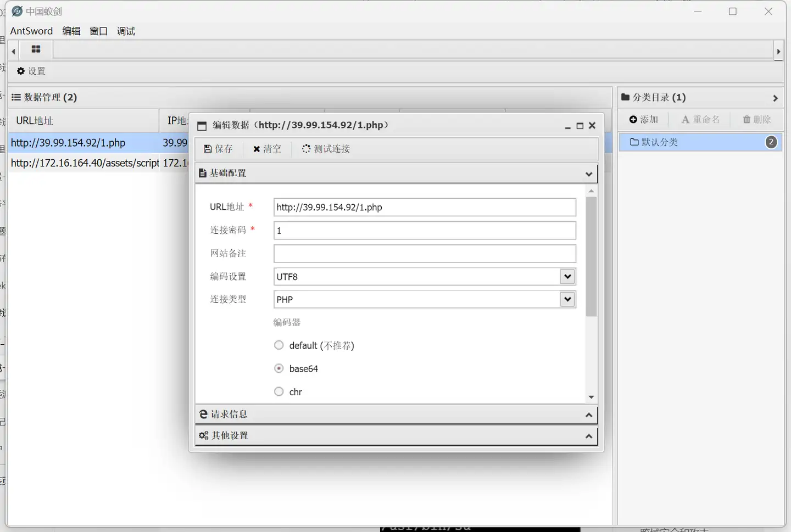Screen dimensions: 791x532
Task: Minimize the 编辑数据 dialog
Action: point(567,126)
